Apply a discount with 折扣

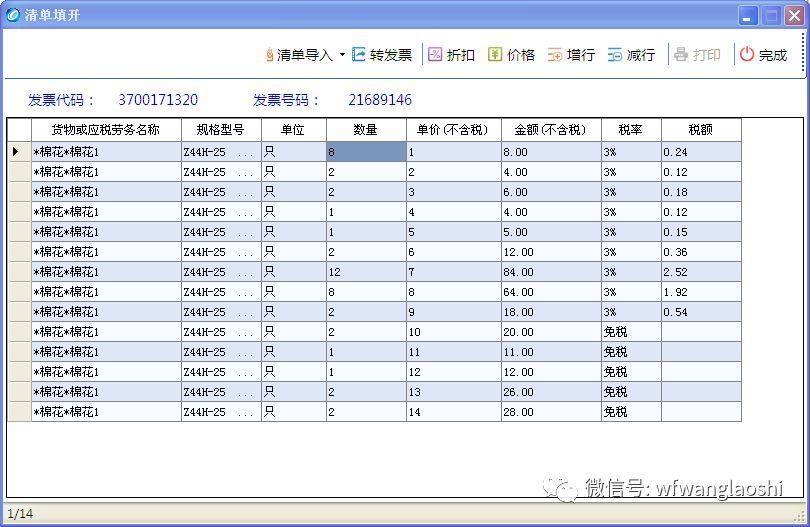451,55
